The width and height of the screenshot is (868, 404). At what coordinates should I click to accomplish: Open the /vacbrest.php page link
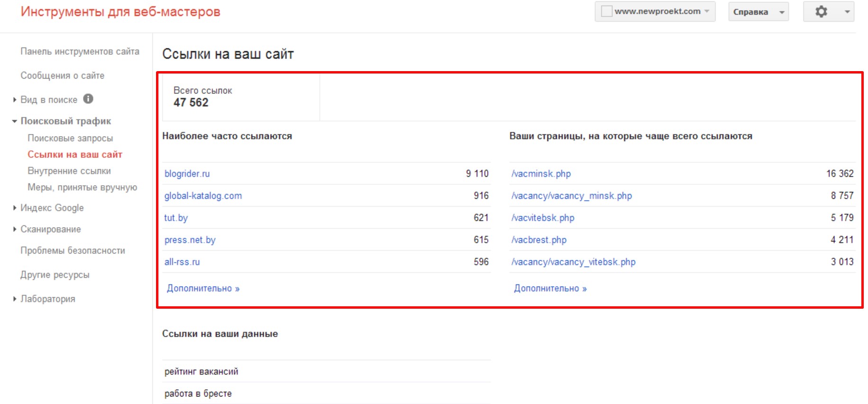(539, 240)
